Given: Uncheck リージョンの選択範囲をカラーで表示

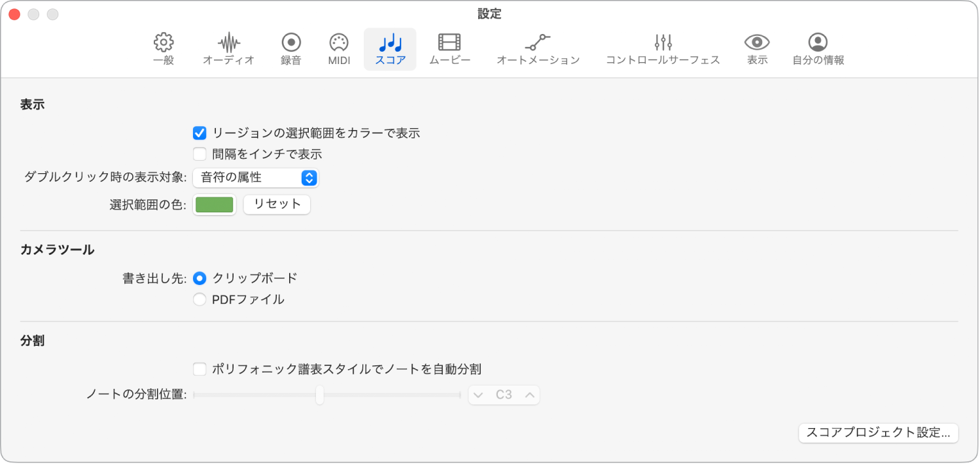Looking at the screenshot, I should point(200,133).
